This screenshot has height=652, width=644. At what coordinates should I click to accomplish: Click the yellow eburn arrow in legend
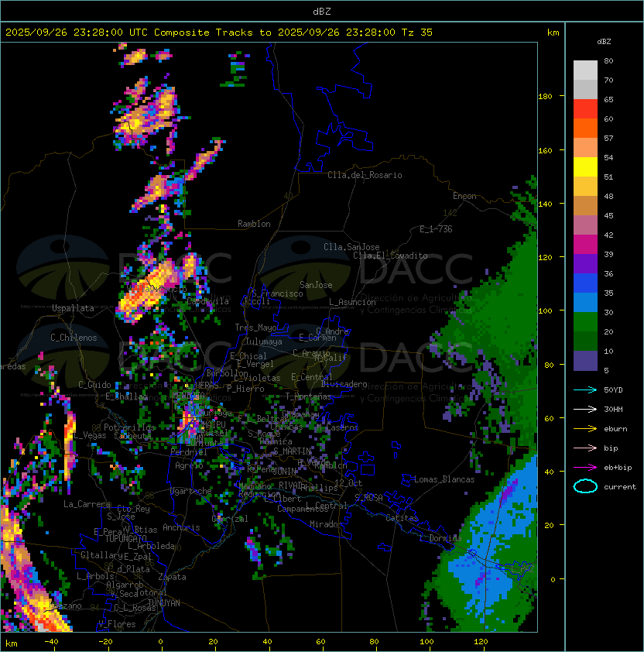click(x=585, y=429)
